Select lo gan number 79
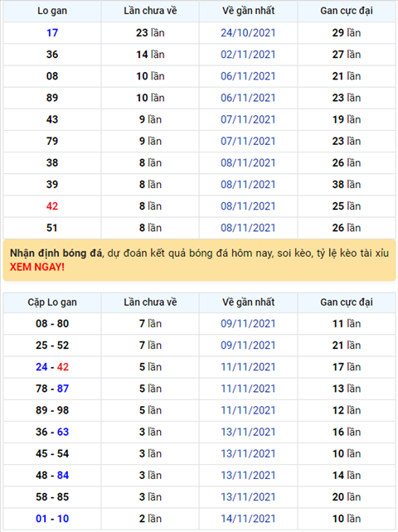Viewport: 398px width, 532px height. tap(52, 141)
